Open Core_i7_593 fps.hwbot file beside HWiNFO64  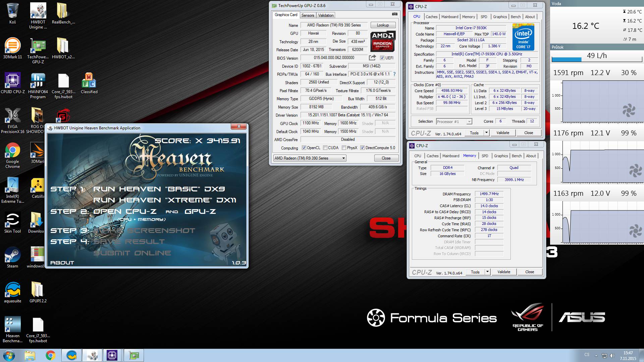coord(63,86)
